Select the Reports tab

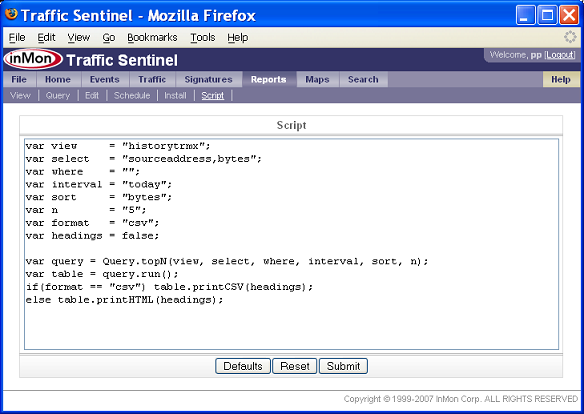coord(269,79)
